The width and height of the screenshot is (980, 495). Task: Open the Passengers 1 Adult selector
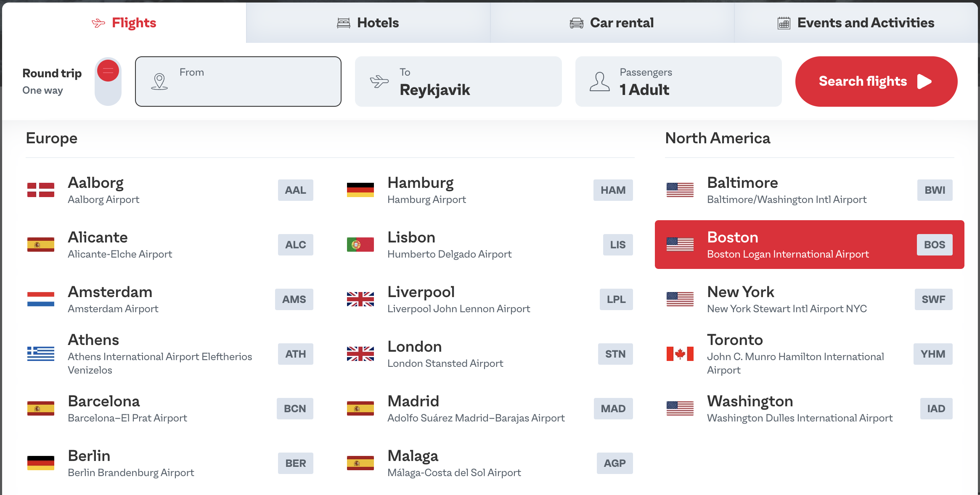click(678, 82)
